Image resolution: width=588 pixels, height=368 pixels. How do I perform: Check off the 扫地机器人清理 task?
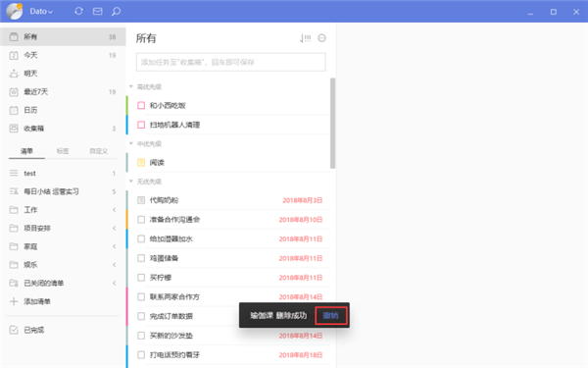[141, 125]
